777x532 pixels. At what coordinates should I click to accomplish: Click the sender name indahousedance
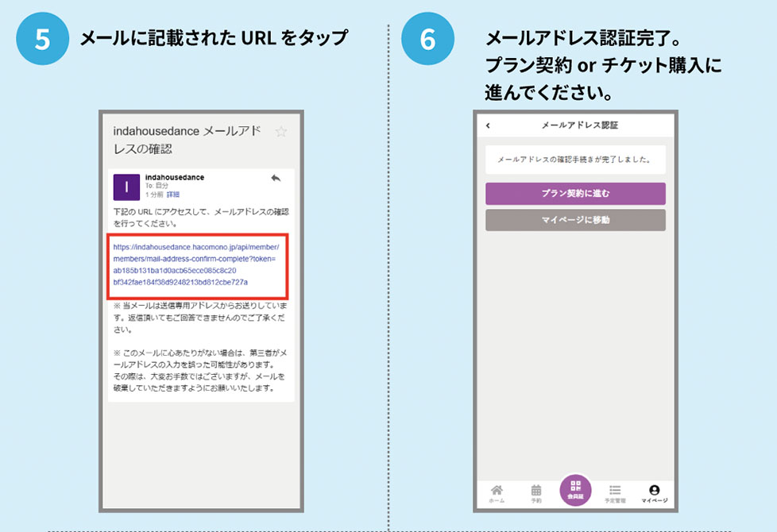[x=174, y=177]
